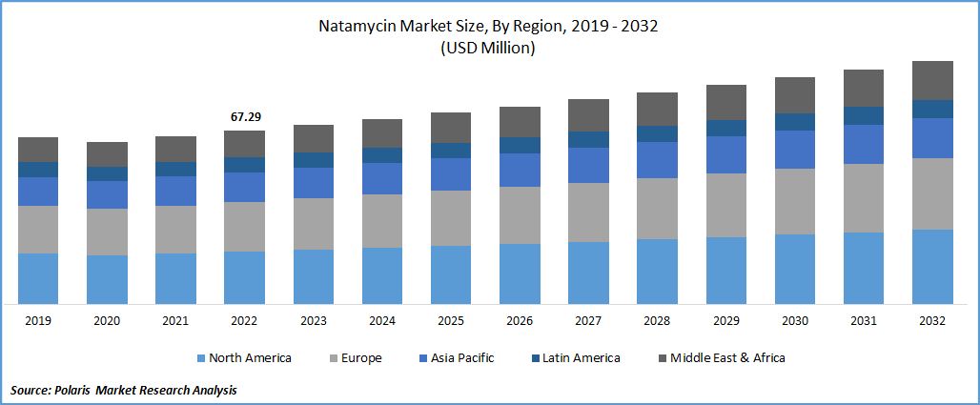Screen dimensions: 980x405
Task: Click the North America segment of the 2028 bar
Action: [x=657, y=272]
